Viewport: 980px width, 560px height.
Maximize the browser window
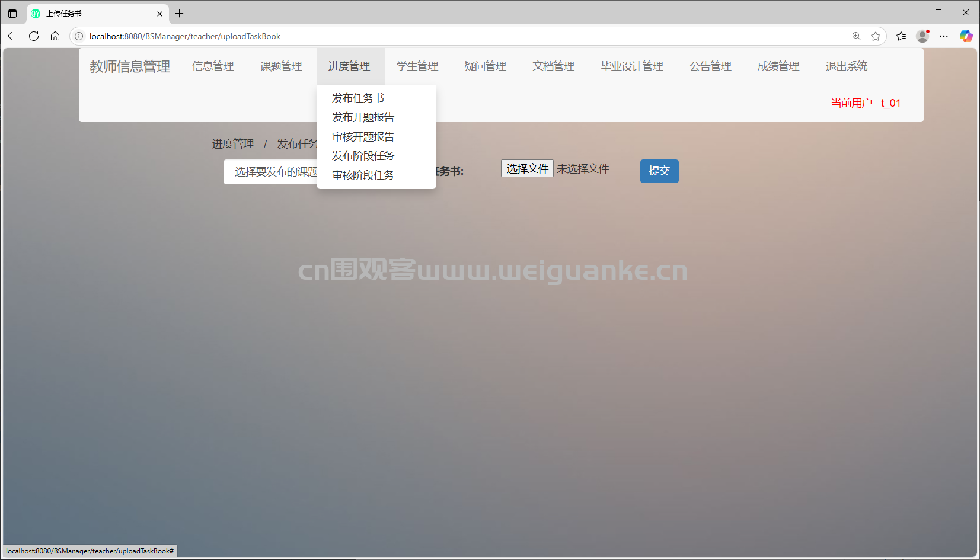tap(938, 12)
